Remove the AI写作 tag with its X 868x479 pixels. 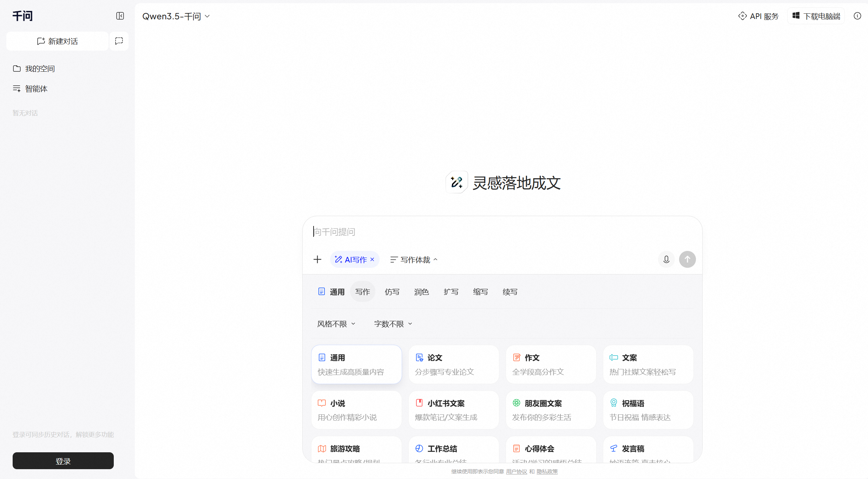pyautogui.click(x=372, y=259)
